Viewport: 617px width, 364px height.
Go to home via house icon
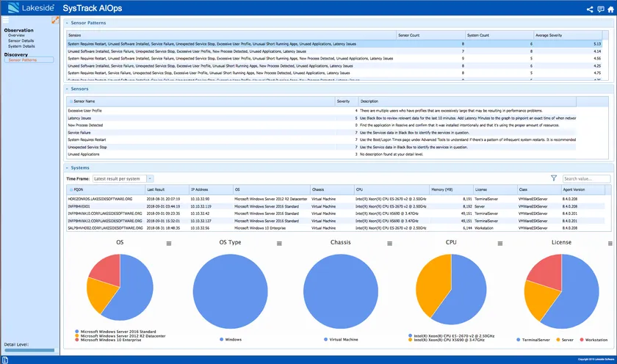pos(610,9)
